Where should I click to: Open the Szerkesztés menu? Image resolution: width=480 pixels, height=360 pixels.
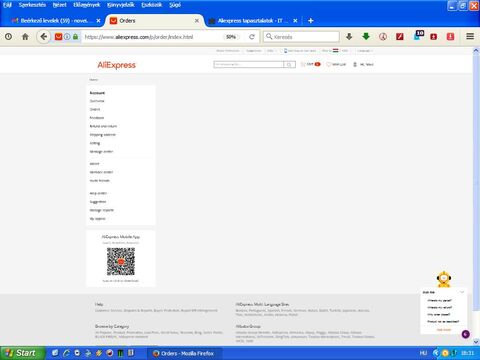[32, 5]
